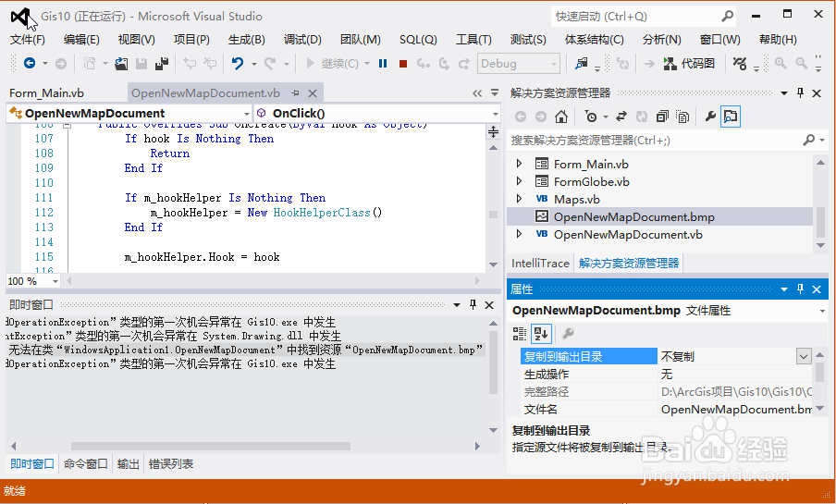The image size is (836, 504).
Task: Open the 帮助(H) menu
Action: click(x=778, y=40)
